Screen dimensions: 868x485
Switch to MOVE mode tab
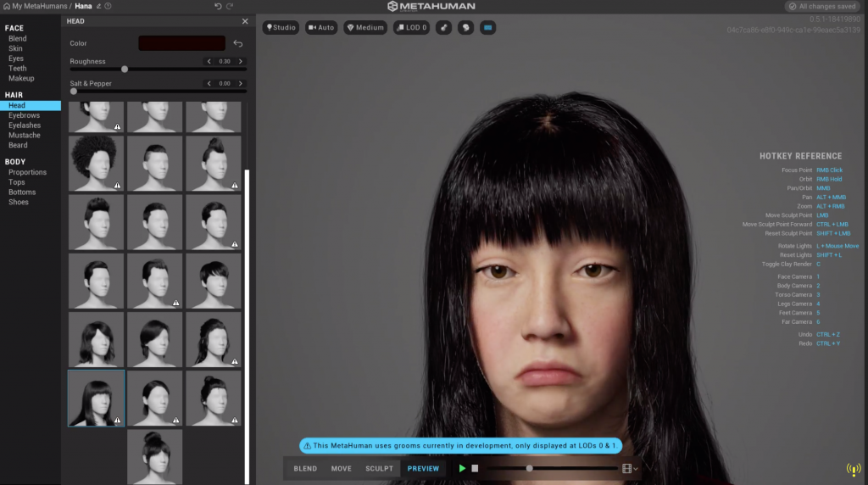(x=341, y=468)
